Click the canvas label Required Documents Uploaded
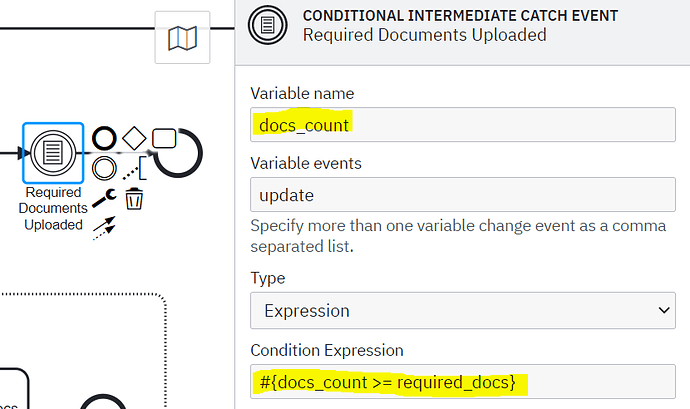 pyautogui.click(x=53, y=208)
